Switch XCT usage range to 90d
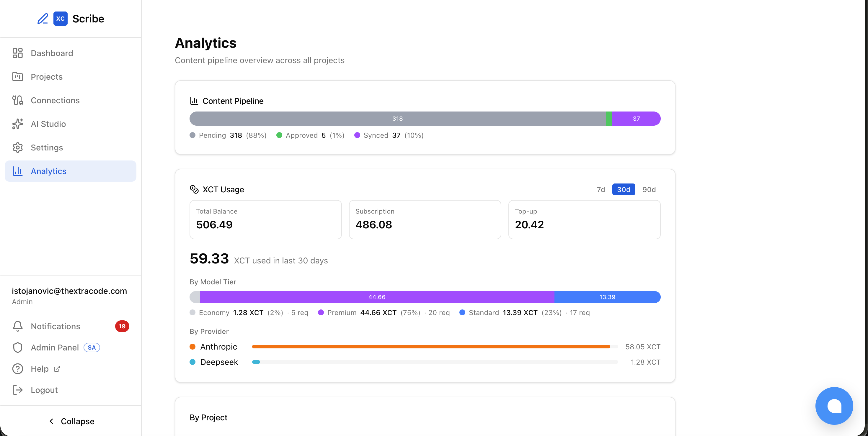This screenshot has width=868, height=436. [x=649, y=190]
